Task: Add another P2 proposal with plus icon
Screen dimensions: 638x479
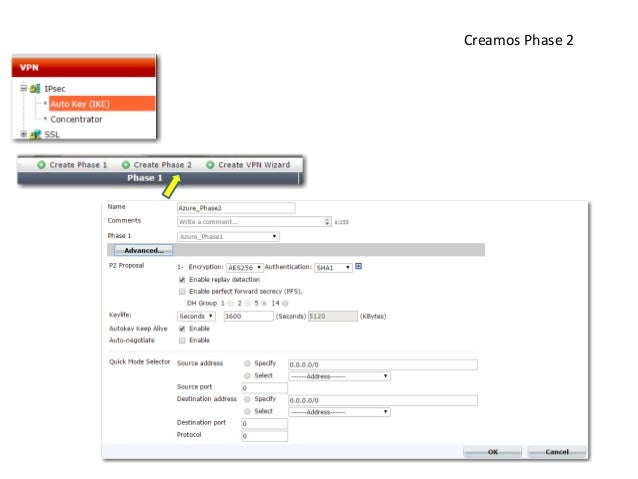Action: (x=358, y=267)
